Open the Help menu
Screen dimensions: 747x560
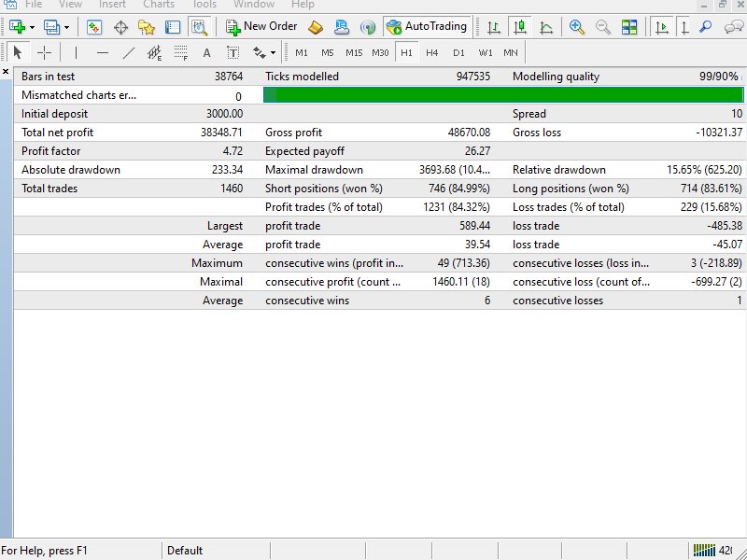click(x=303, y=5)
